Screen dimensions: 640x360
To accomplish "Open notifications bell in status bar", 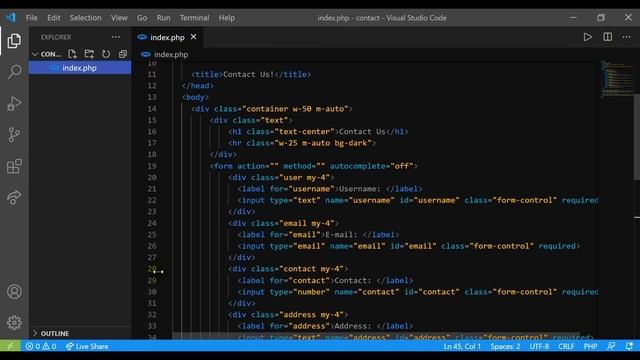I will coord(629,346).
